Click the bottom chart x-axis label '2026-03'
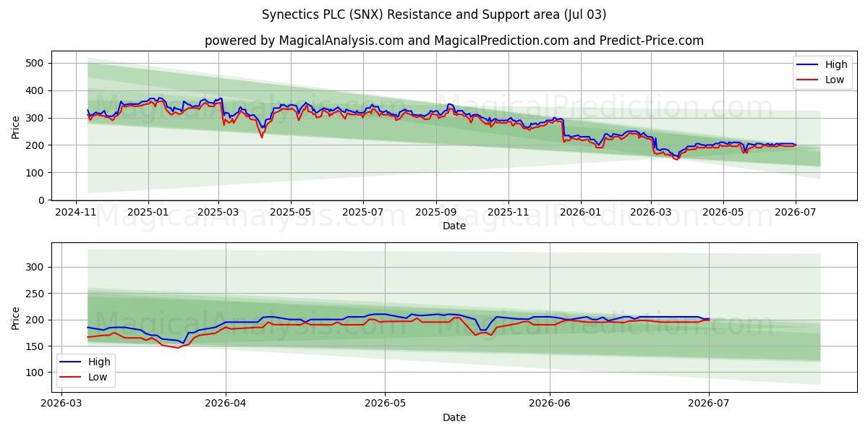This screenshot has height=434, width=868. tap(61, 406)
